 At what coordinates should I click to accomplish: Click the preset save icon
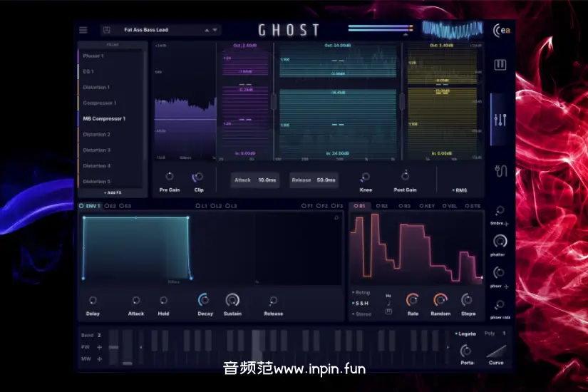point(106,30)
